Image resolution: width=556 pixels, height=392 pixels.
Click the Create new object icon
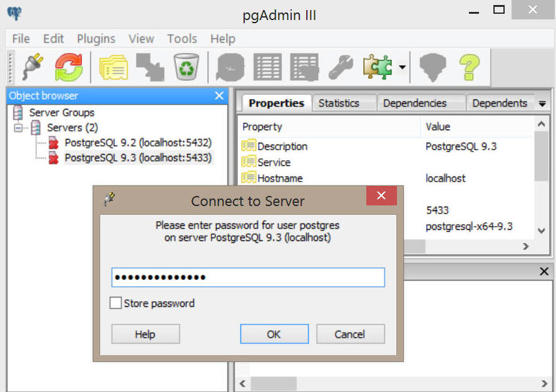[x=150, y=67]
